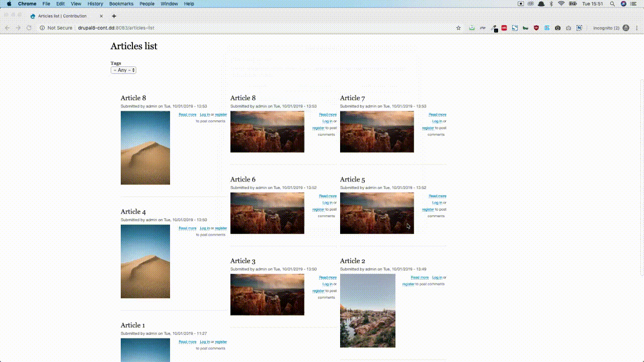The width and height of the screenshot is (644, 362).
Task: Switch to the Articles list browser tab
Action: coord(63,16)
